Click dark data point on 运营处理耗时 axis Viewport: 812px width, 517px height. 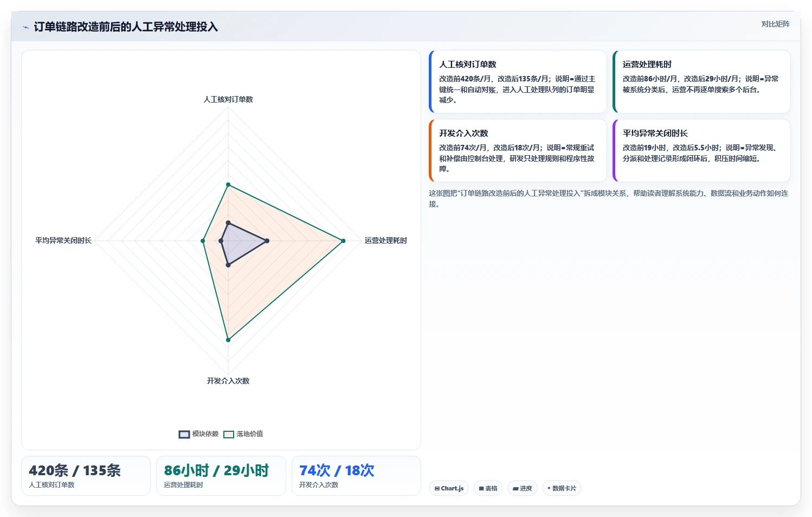[x=267, y=241]
